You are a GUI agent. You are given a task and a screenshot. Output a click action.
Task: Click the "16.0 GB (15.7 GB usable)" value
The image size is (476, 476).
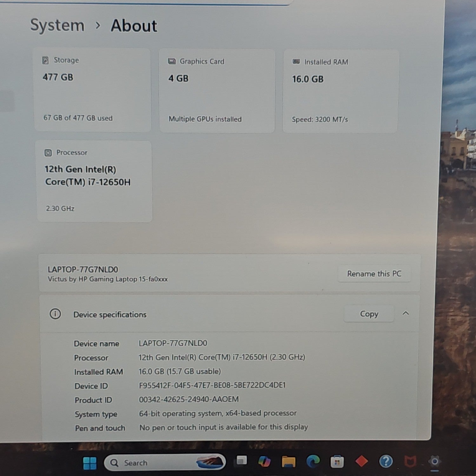coord(180,371)
